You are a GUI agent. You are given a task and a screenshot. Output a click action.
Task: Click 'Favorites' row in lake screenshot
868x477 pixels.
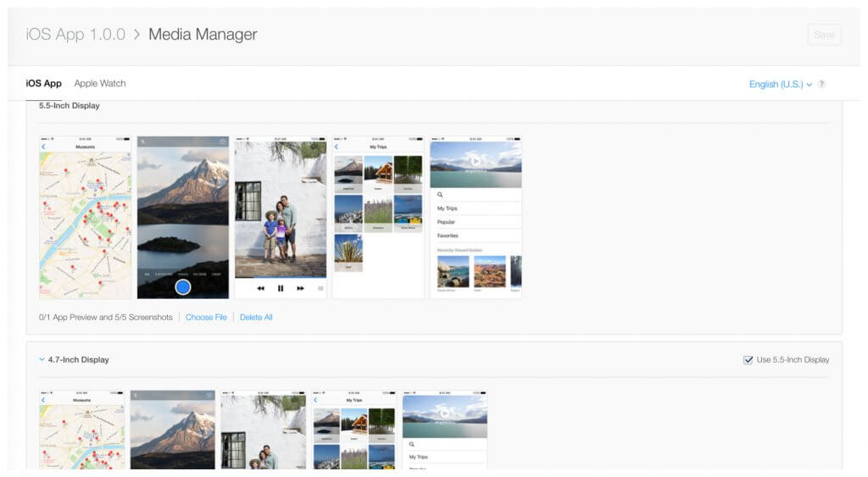(x=476, y=236)
